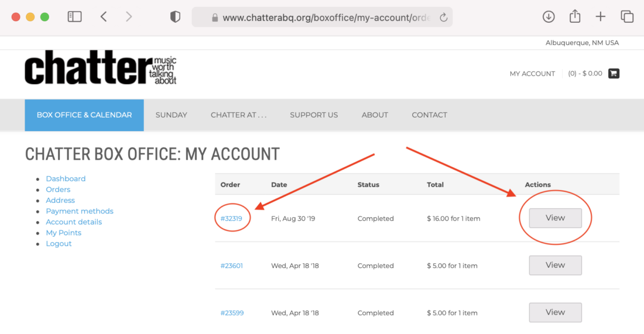
Task: Open Payment methods link
Action: click(80, 211)
